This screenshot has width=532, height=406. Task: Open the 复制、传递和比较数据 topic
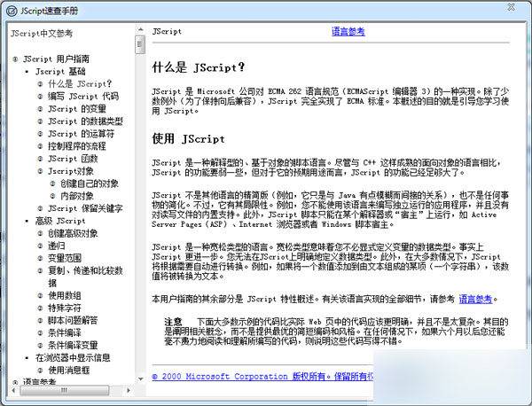click(85, 277)
